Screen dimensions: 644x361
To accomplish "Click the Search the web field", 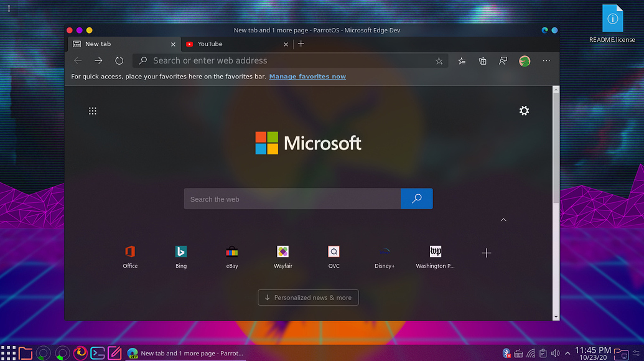I will tap(292, 199).
